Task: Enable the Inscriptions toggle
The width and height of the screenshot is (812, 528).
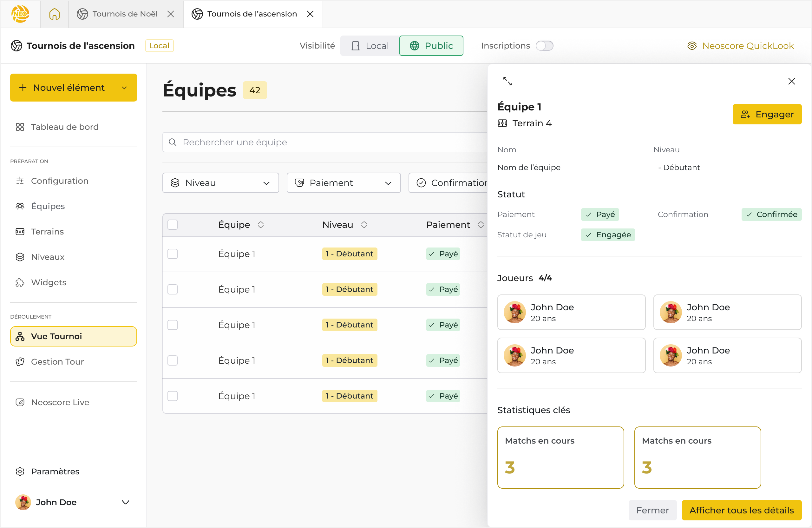Action: (x=544, y=46)
